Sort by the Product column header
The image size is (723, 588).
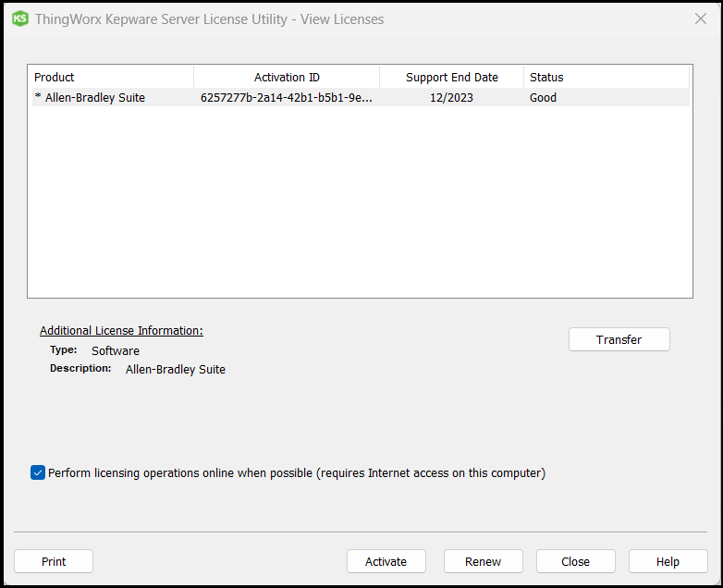111,77
